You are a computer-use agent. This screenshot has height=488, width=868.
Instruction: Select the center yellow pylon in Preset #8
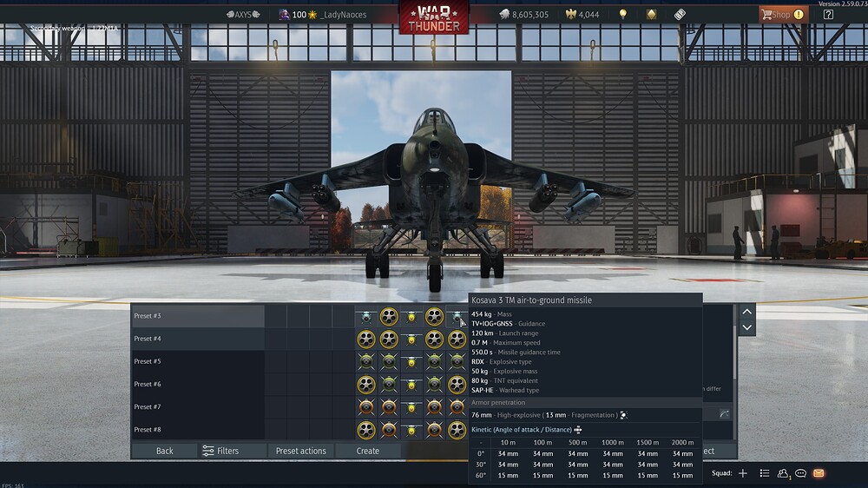coord(411,430)
